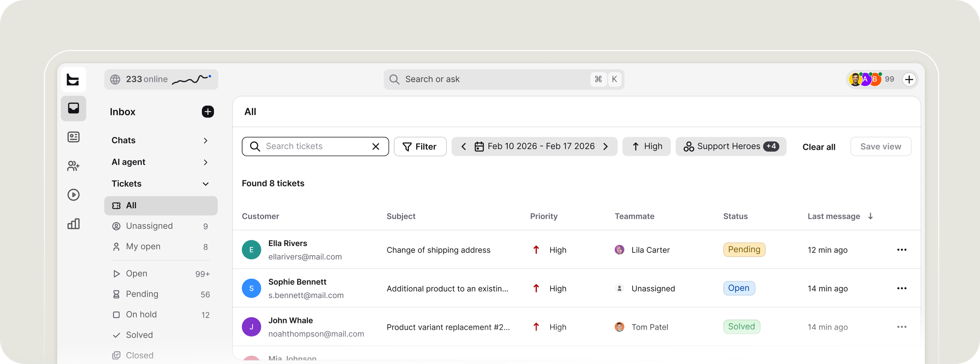The height and width of the screenshot is (364, 980).
Task: Click the online visitors sparkline chart
Action: tap(191, 79)
